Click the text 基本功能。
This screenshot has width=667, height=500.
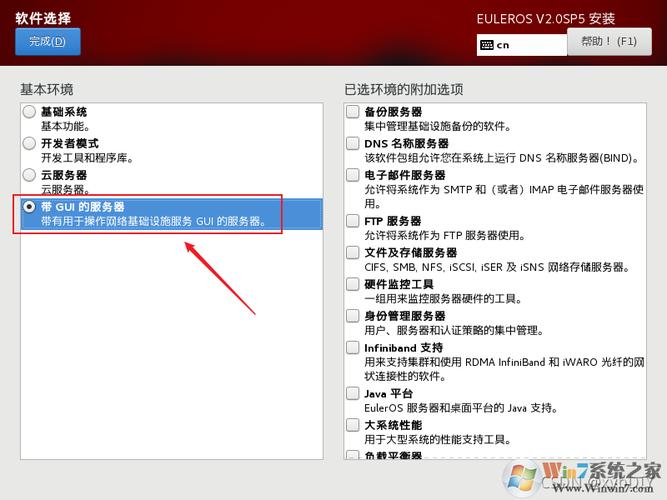66,126
